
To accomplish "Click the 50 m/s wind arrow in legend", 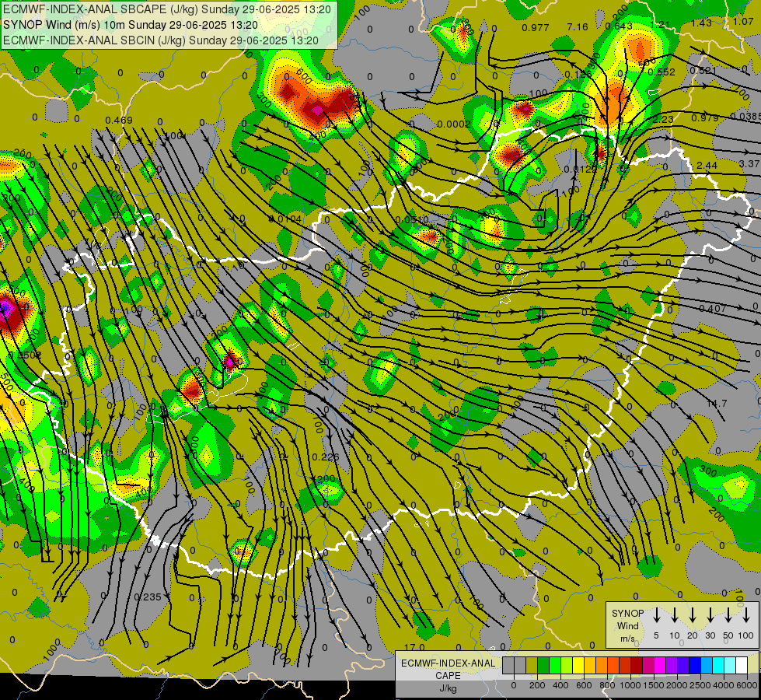I will [728, 615].
